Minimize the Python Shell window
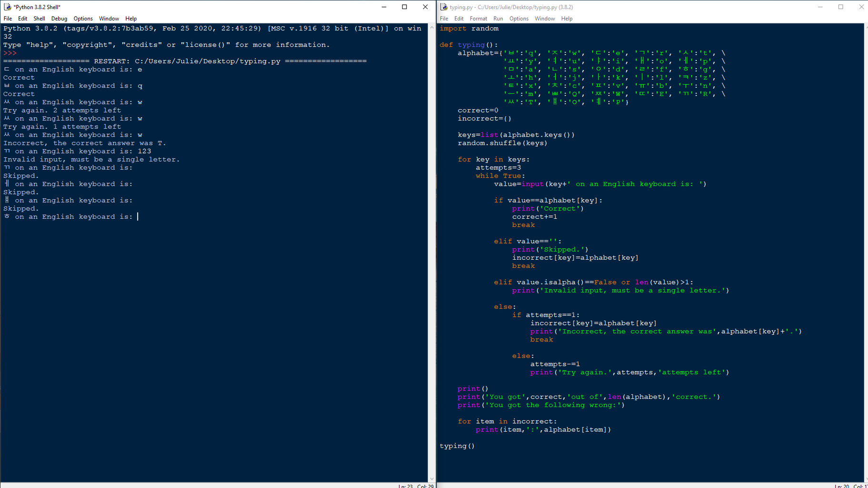 point(384,7)
